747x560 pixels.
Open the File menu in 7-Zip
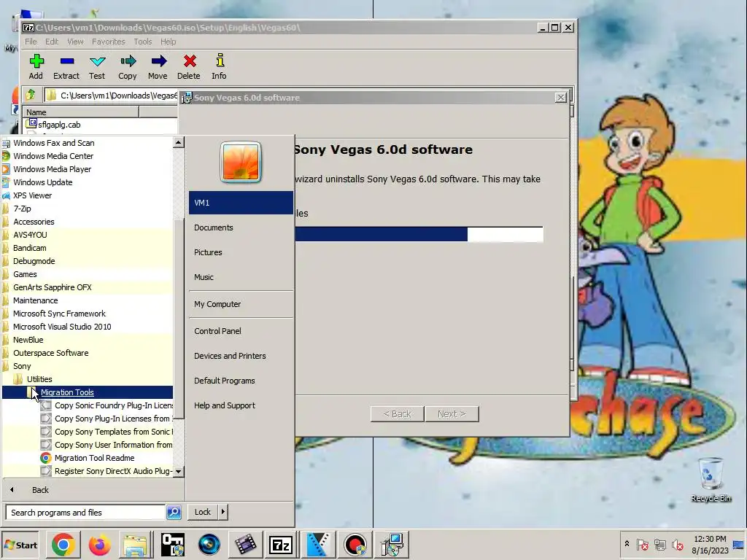pos(31,42)
